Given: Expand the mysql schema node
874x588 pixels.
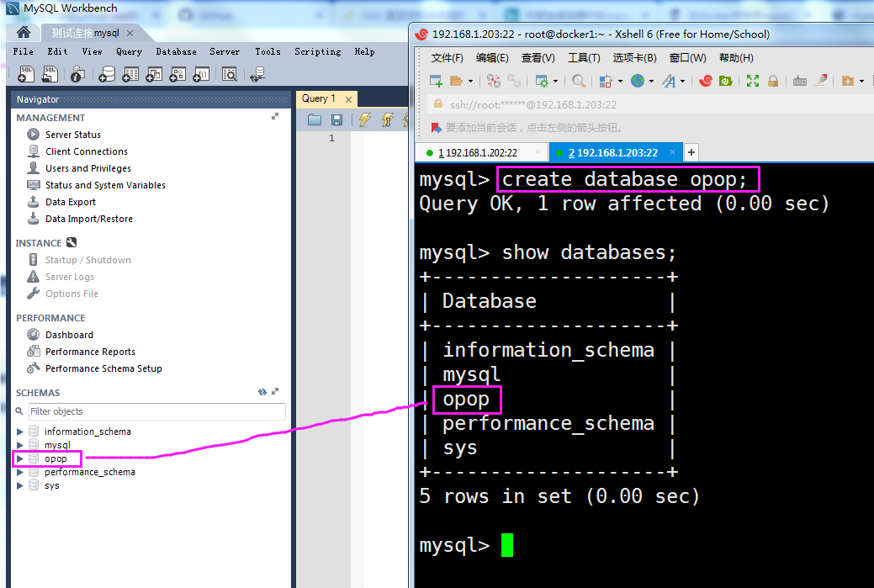Looking at the screenshot, I should point(19,445).
